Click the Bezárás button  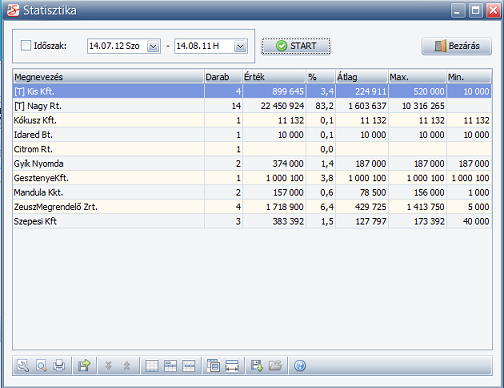(x=456, y=46)
